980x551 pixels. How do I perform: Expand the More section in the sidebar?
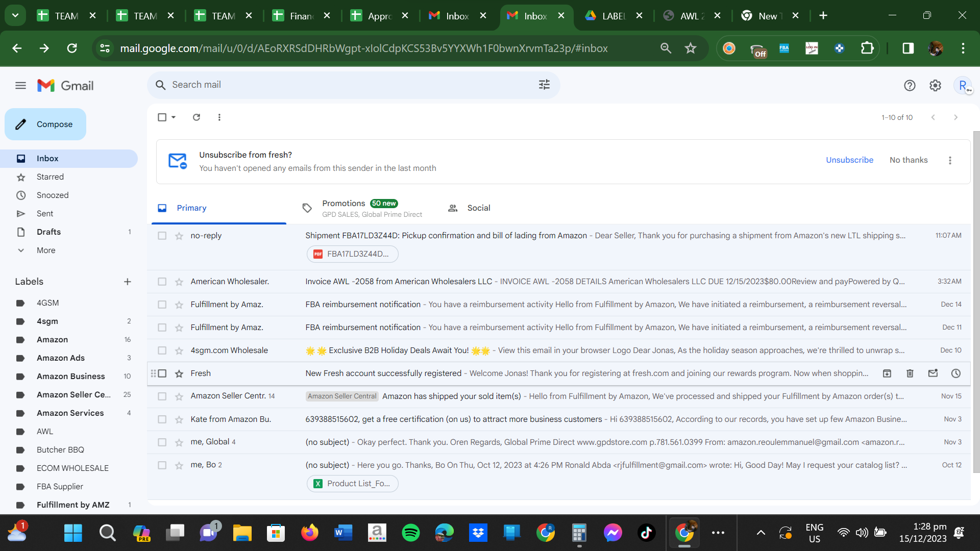pyautogui.click(x=46, y=251)
